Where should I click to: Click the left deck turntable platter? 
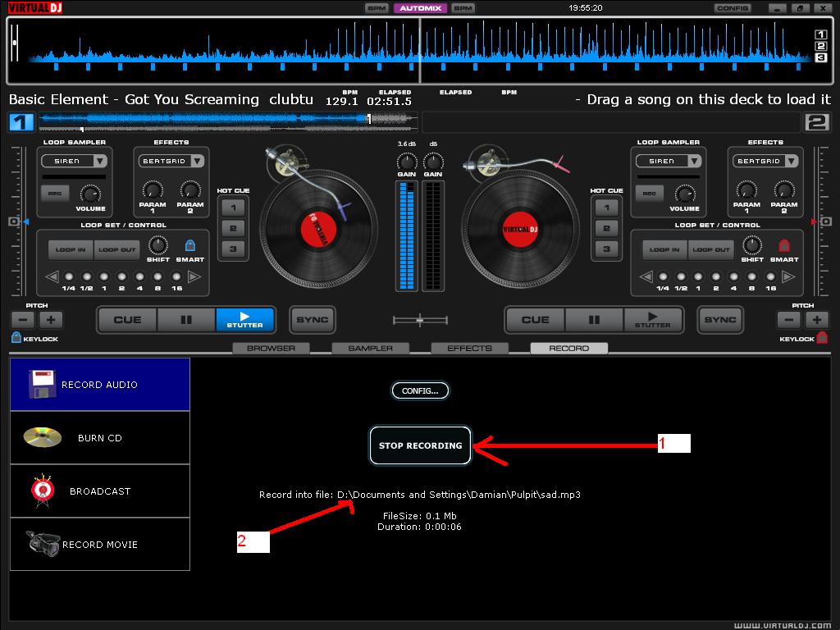[318, 230]
